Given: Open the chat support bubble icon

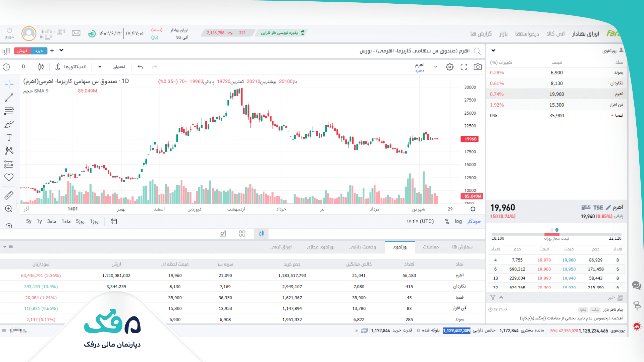Looking at the screenshot, I should pyautogui.click(x=636, y=285).
